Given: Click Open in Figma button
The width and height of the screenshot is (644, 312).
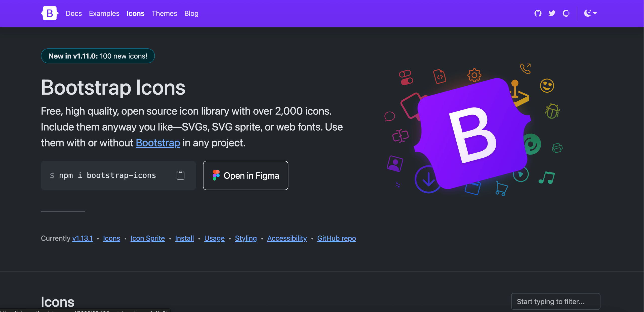Looking at the screenshot, I should 246,175.
